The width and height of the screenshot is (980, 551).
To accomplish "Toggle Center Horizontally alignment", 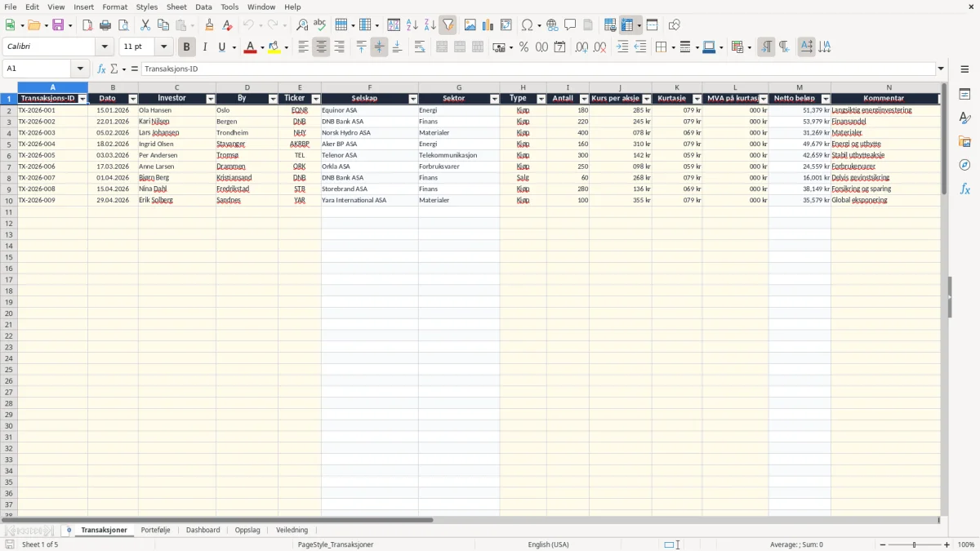I will coord(321,47).
